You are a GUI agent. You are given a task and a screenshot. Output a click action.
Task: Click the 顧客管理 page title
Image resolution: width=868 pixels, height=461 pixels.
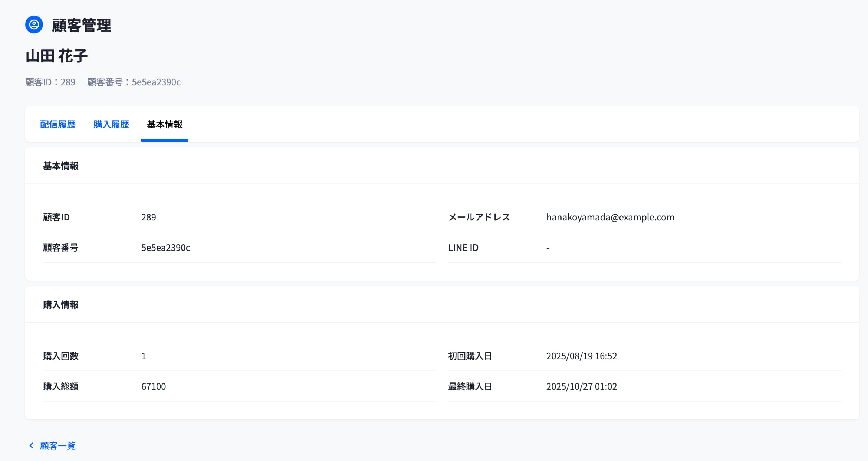[81, 25]
